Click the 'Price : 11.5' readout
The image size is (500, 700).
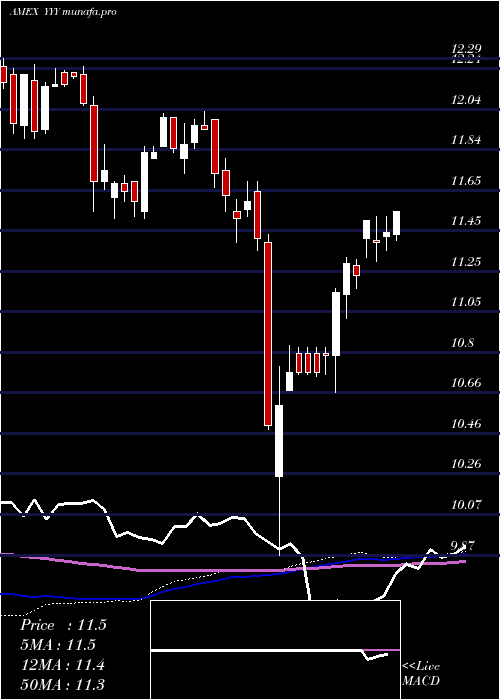pos(63,625)
